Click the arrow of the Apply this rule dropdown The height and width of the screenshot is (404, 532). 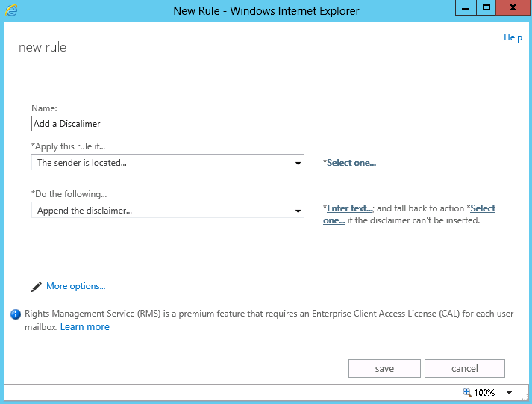[298, 163]
